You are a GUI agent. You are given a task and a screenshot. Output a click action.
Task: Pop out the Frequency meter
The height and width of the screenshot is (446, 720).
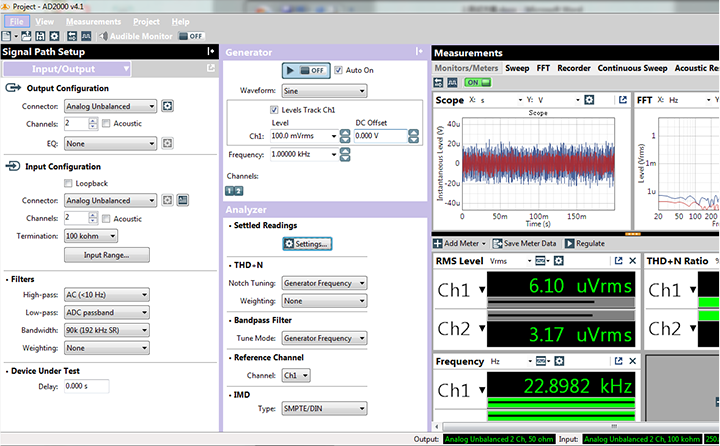coord(619,361)
